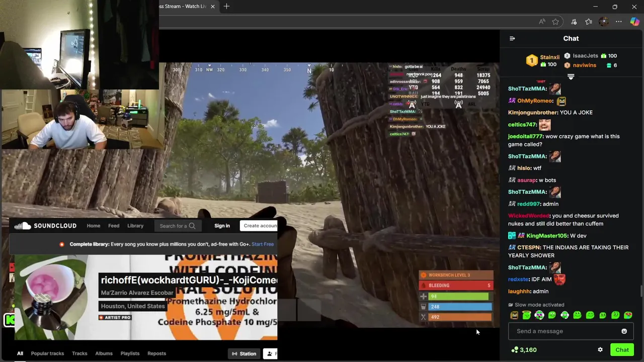
Task: Click the ShoTTazMMA username above OhMyRomeo
Action: click(x=527, y=89)
